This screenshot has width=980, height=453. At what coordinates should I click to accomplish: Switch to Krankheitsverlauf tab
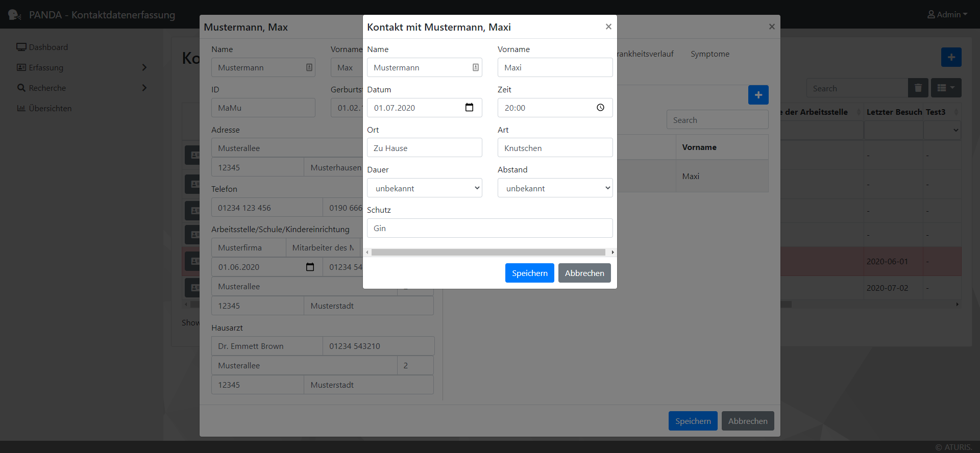645,54
